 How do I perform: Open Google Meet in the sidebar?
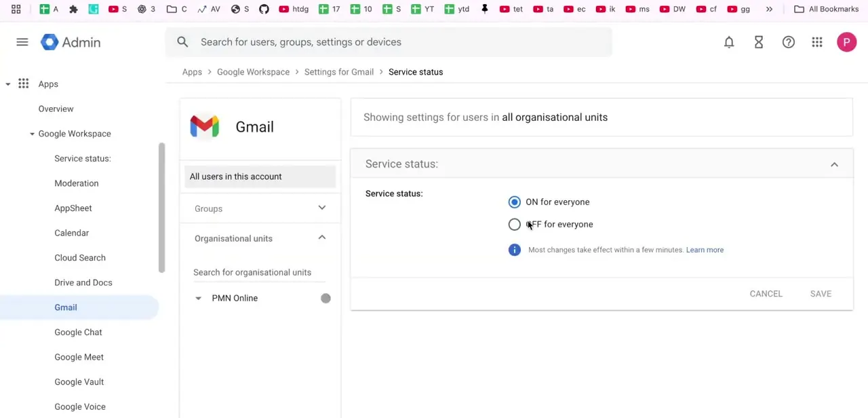79,357
